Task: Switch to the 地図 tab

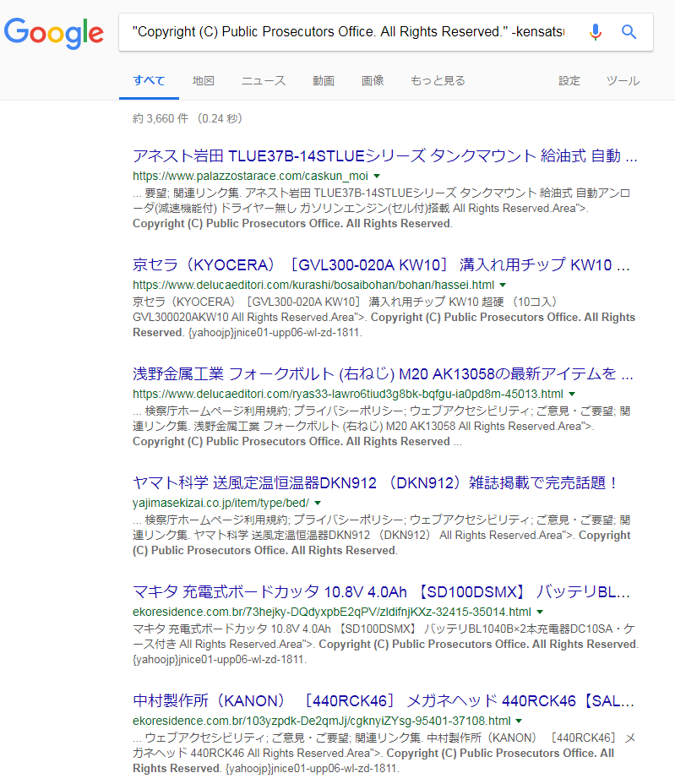Action: pyautogui.click(x=204, y=80)
